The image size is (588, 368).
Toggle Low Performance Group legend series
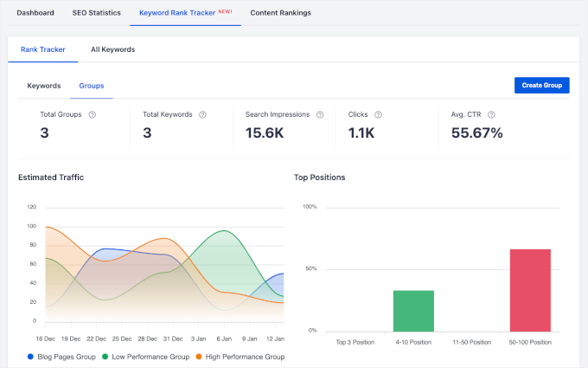click(146, 356)
